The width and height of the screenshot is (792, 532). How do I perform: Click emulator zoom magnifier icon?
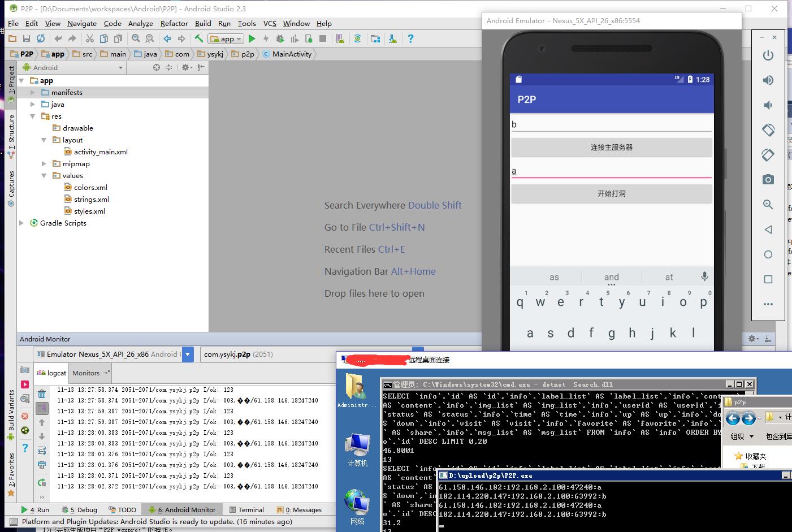click(x=768, y=205)
